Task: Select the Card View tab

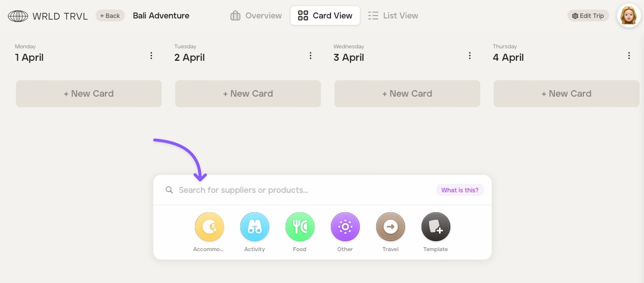Action: tap(325, 16)
